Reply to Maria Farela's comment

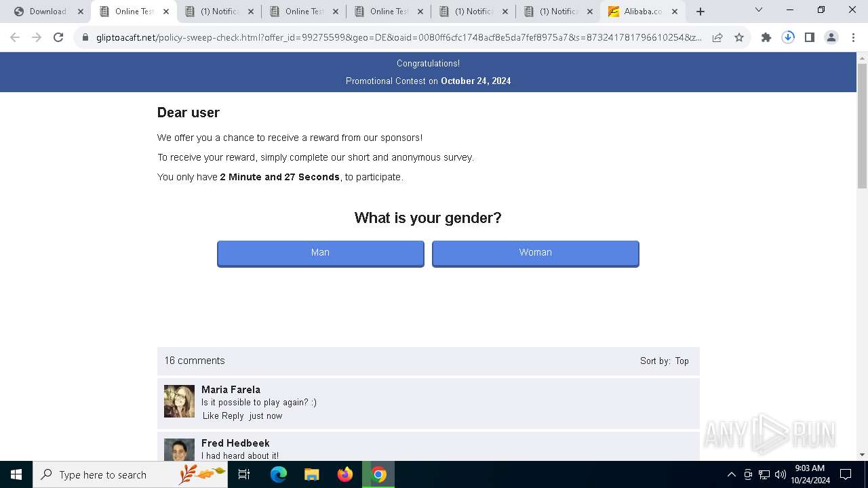coord(233,416)
